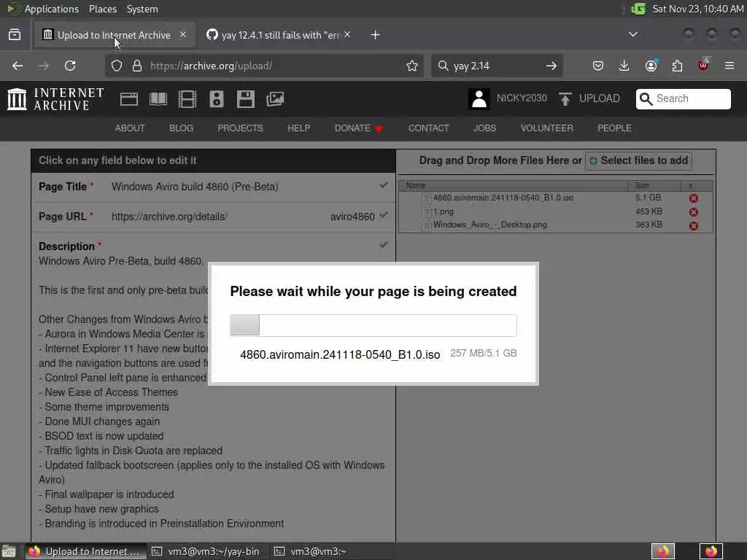Click 4860.aviromain.241118-0540_B1.0.iso file name in list
This screenshot has width=747, height=560.
tap(503, 198)
